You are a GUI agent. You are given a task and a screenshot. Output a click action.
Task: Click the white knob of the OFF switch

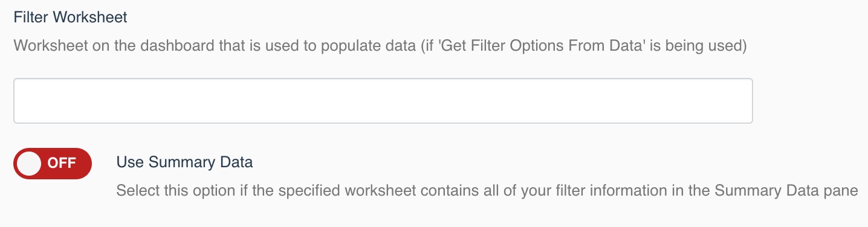coord(30,164)
